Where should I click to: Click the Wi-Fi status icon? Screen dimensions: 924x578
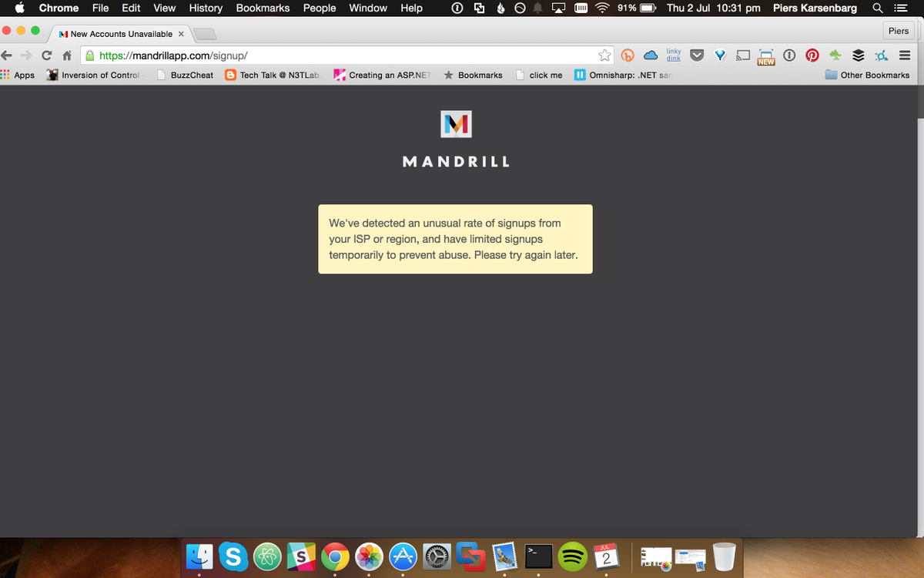[x=603, y=8]
